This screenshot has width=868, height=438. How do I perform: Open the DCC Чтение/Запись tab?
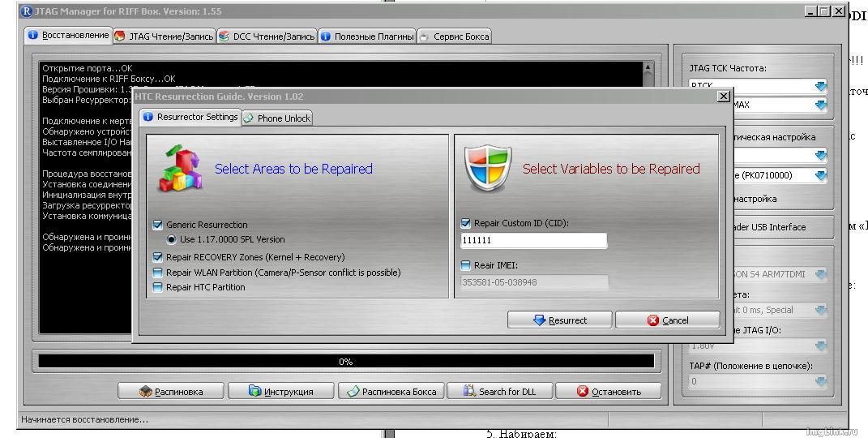tap(267, 36)
